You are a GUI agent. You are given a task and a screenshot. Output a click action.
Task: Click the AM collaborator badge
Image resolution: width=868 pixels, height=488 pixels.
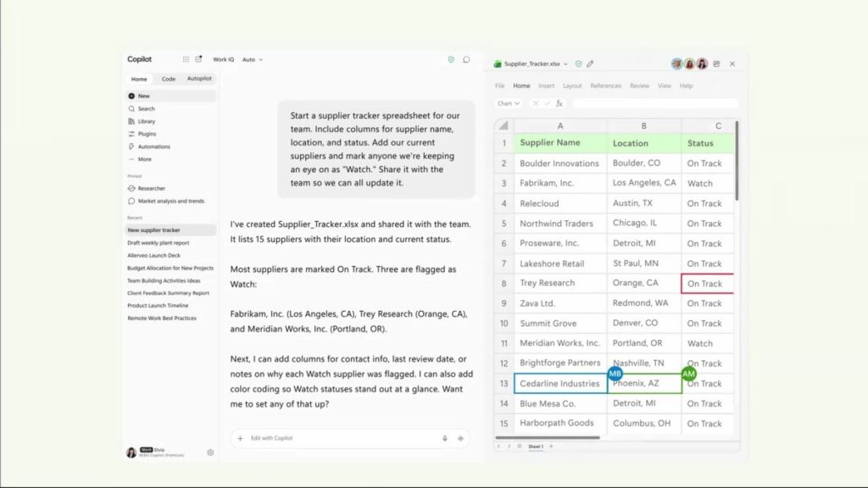[x=688, y=374]
